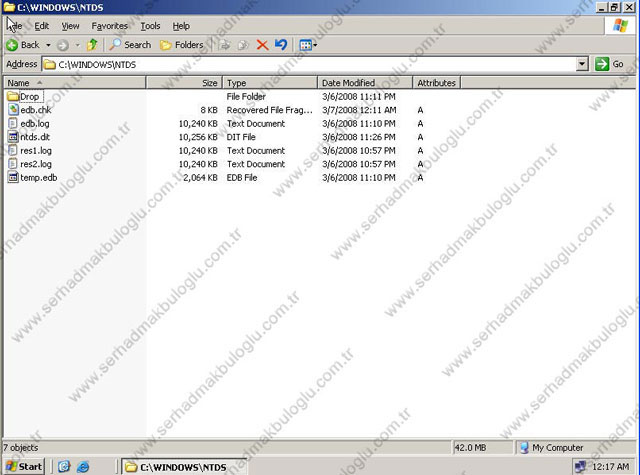Select the Drop folder icon
The image size is (640, 475).
click(13, 96)
